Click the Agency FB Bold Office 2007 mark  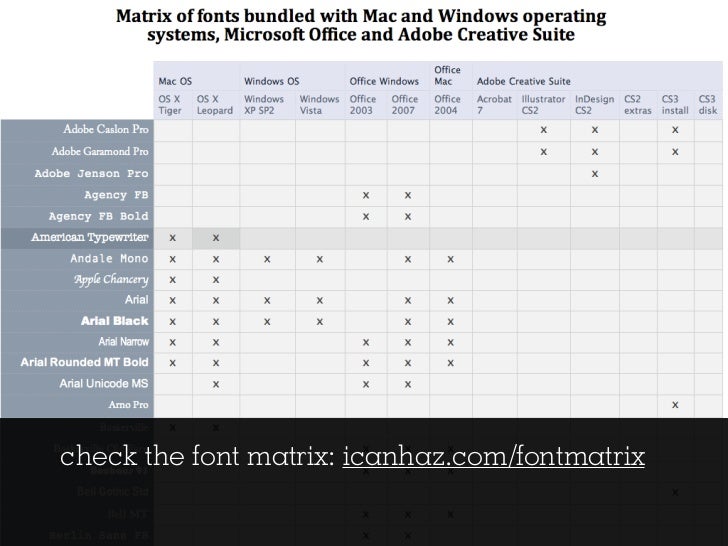coord(408,216)
